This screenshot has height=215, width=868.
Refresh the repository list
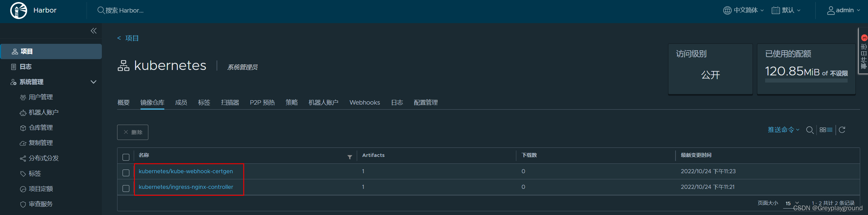point(842,130)
